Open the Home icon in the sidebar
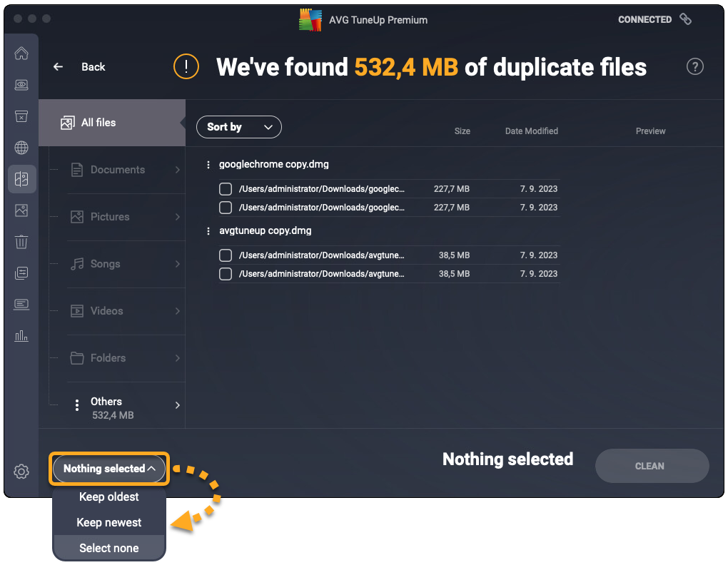728x565 pixels. coord(21,54)
